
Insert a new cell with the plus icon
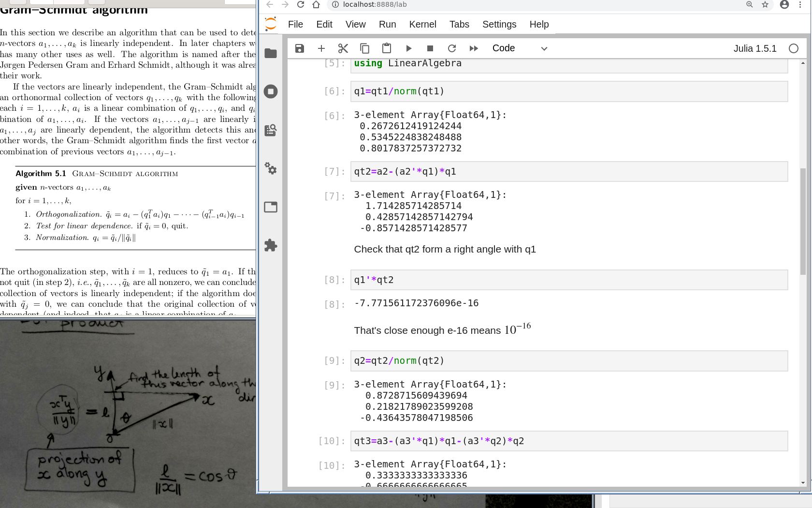tap(321, 48)
